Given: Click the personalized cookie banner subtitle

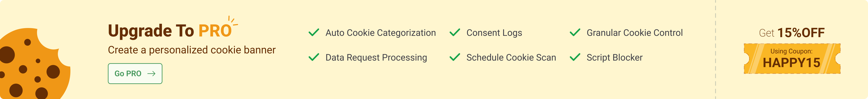Looking at the screenshot, I should 191,50.
